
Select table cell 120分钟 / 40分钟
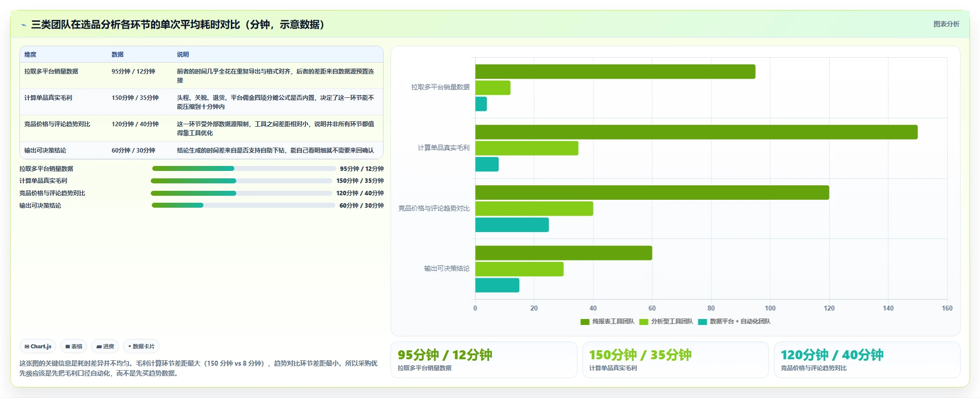pos(135,124)
